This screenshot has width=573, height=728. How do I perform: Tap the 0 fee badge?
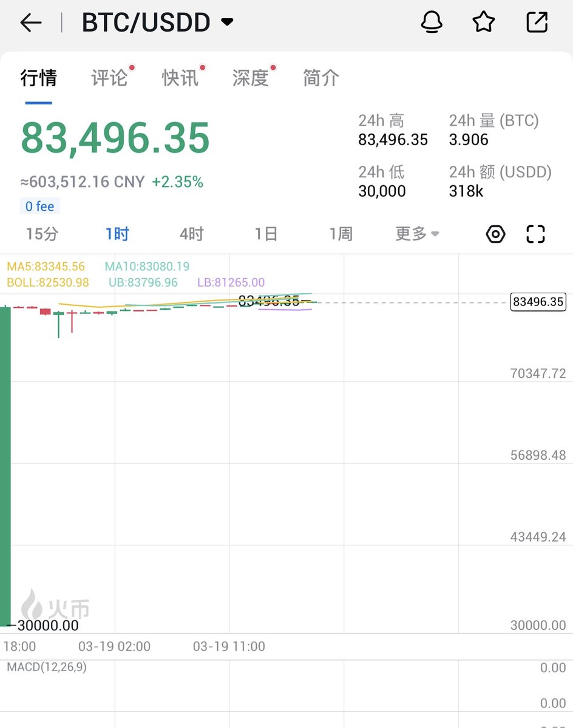click(x=40, y=206)
